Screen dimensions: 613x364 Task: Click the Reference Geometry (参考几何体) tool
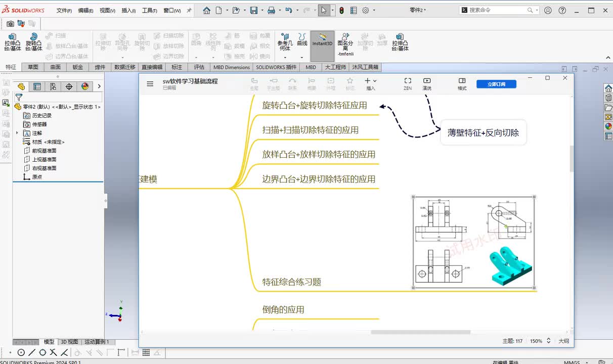coord(285,42)
